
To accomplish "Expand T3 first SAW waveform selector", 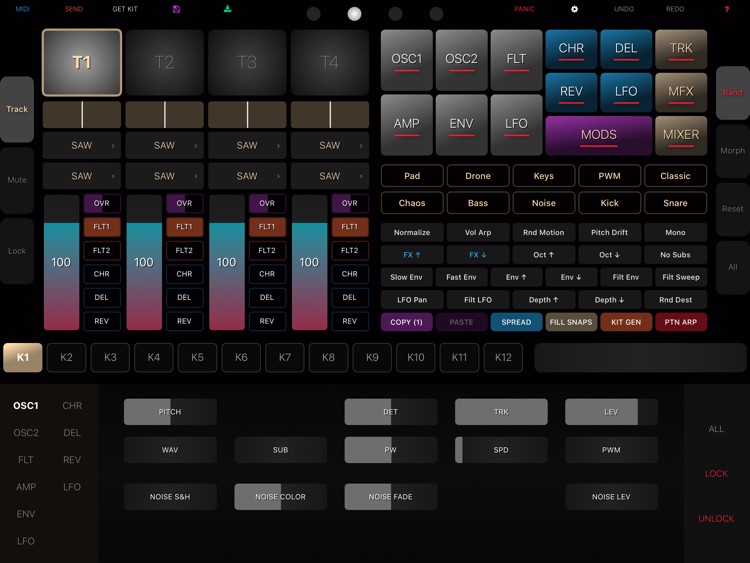I will (247, 145).
